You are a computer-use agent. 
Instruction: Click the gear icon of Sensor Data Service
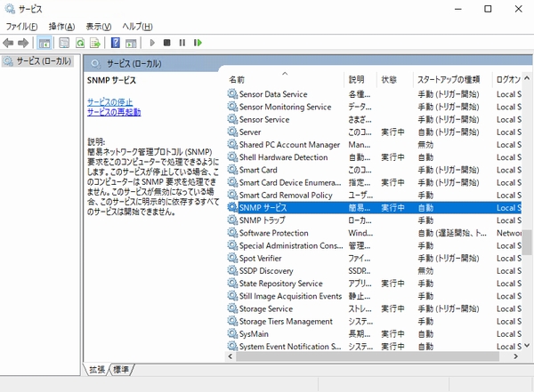pyautogui.click(x=232, y=94)
